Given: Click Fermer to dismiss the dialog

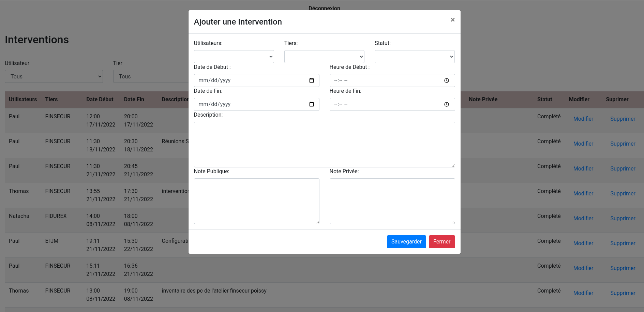Looking at the screenshot, I should point(442,241).
